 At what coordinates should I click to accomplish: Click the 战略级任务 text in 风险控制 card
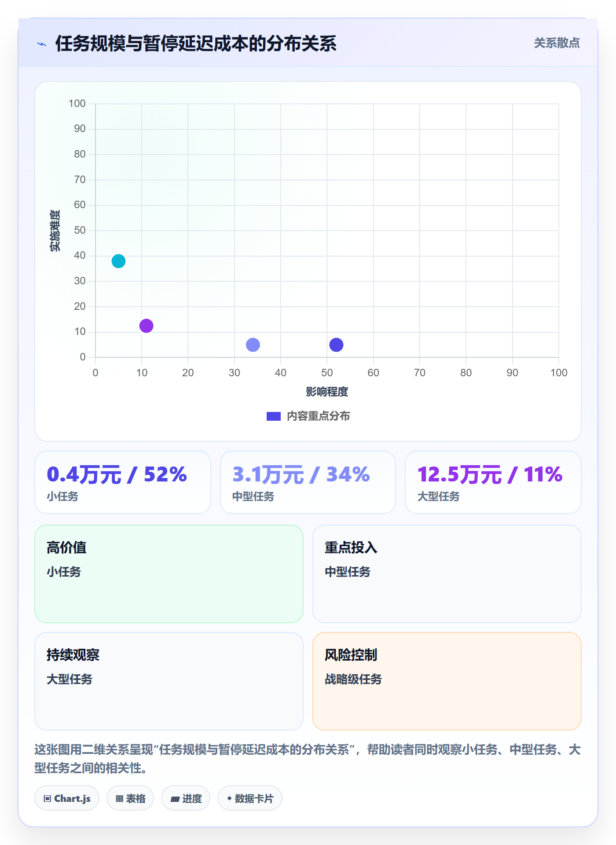coord(353,679)
